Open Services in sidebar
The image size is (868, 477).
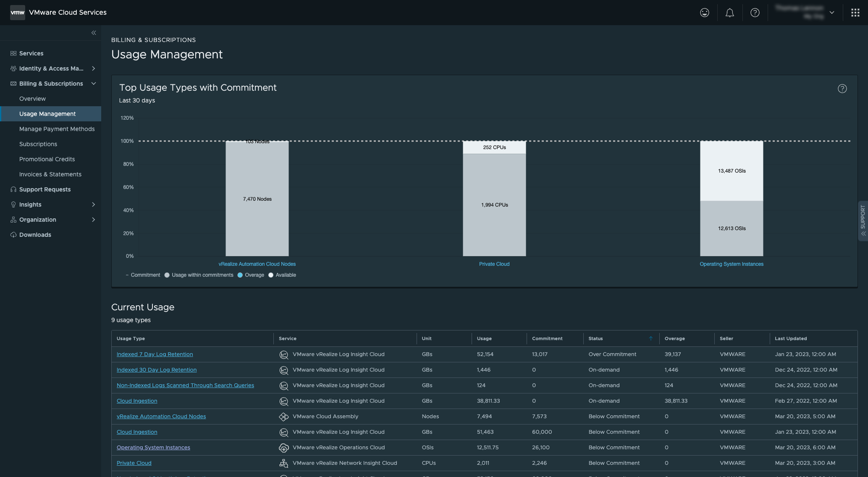[31, 53]
